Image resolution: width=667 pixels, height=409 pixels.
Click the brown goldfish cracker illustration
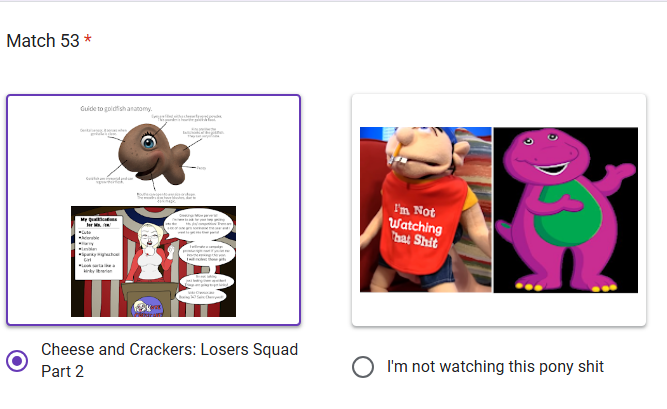(154, 154)
